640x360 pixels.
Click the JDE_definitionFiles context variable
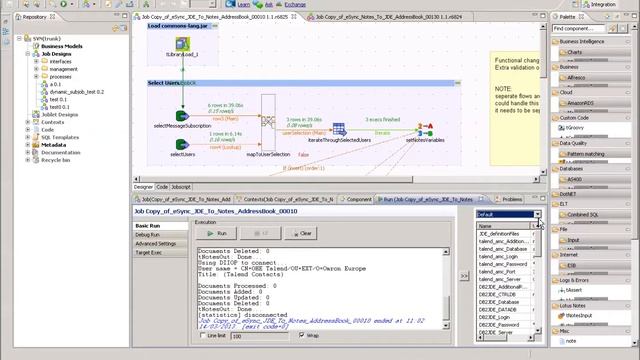[498, 234]
